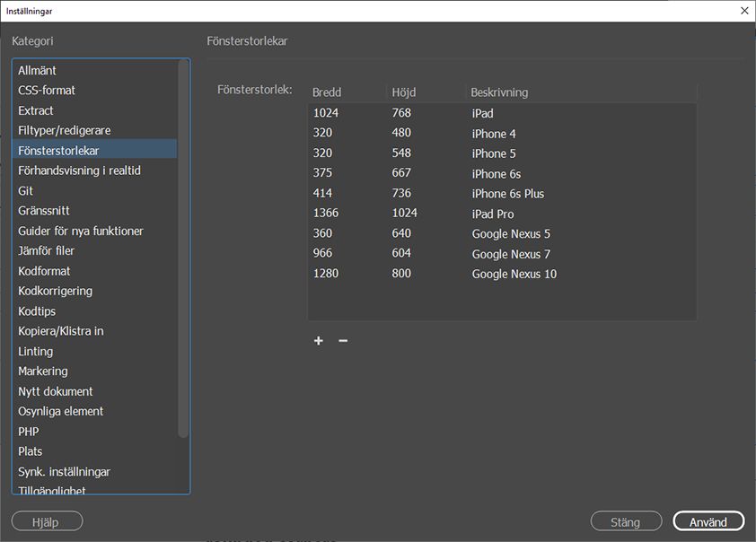Viewport: 756px width, 542px height.
Task: Open Osynliga element category
Action: click(94, 412)
